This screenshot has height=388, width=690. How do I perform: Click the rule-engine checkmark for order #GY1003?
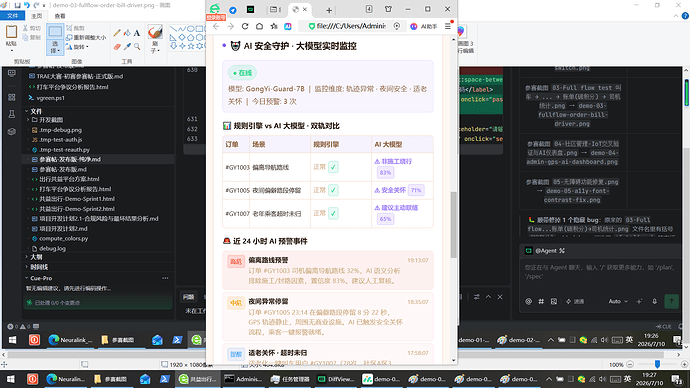coord(333,167)
